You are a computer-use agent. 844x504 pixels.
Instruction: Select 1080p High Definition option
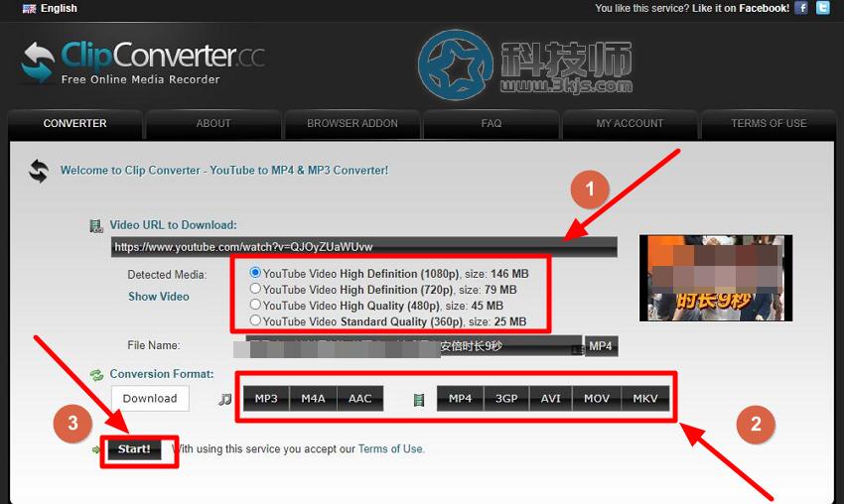pos(255,273)
